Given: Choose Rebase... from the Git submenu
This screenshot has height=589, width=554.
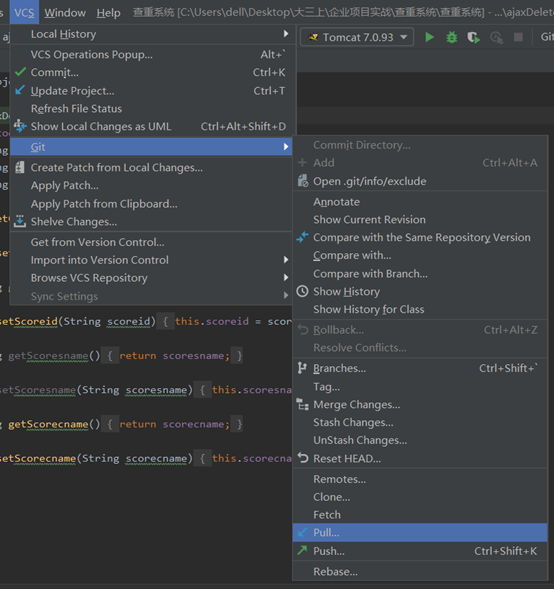Looking at the screenshot, I should point(420,571).
